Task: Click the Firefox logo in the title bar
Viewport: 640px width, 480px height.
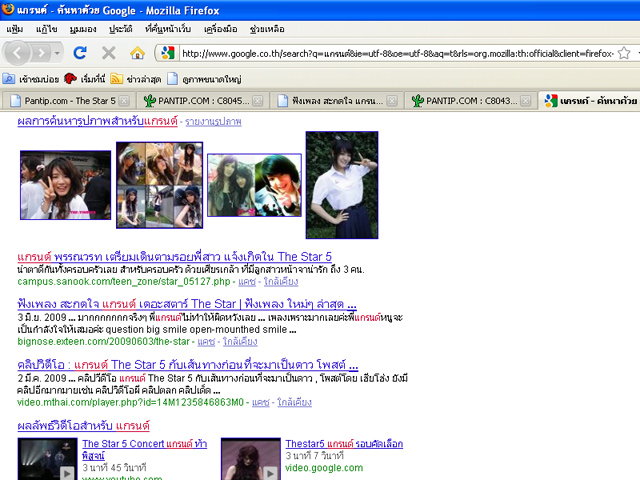Action: tap(8, 9)
